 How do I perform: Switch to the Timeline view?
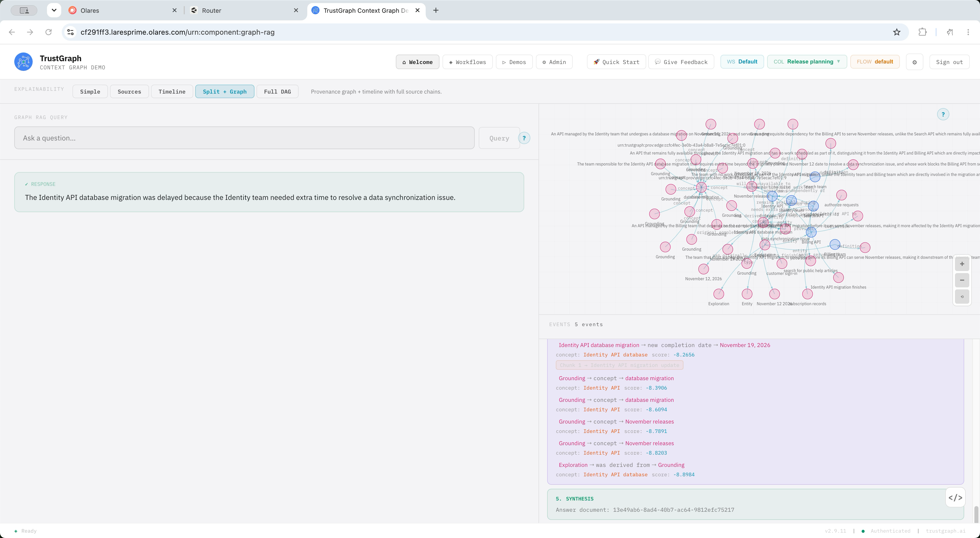tap(172, 92)
